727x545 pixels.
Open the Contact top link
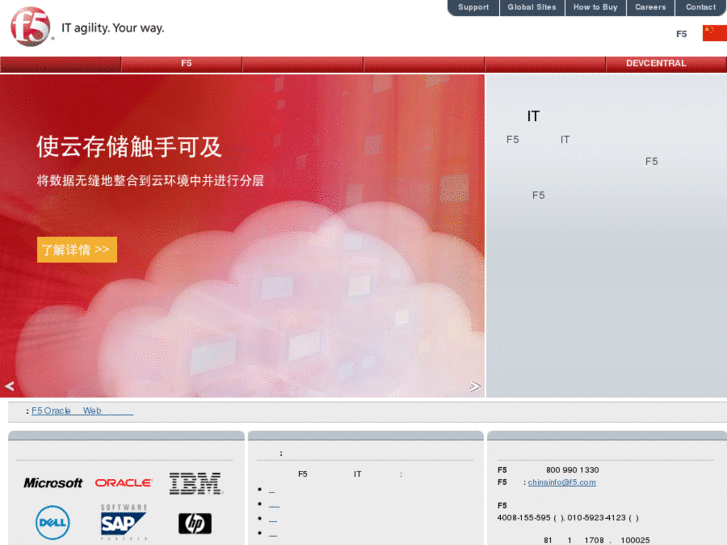coord(701,7)
